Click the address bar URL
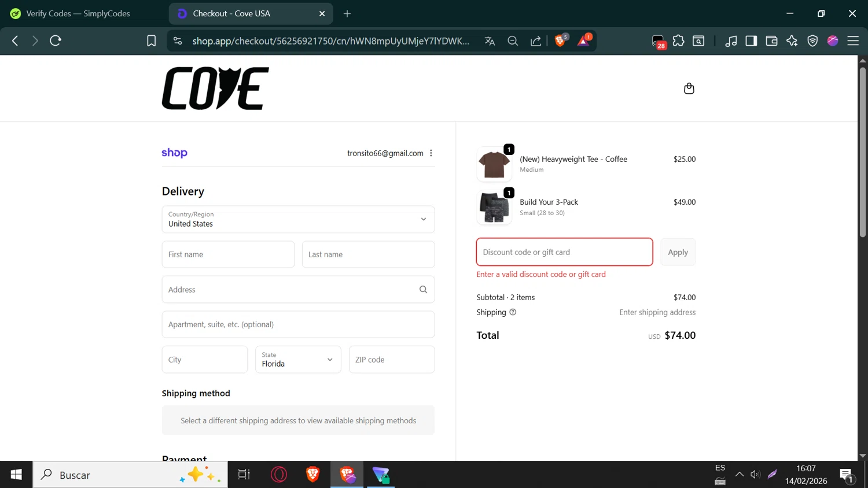This screenshot has height=488, width=868. click(x=331, y=40)
